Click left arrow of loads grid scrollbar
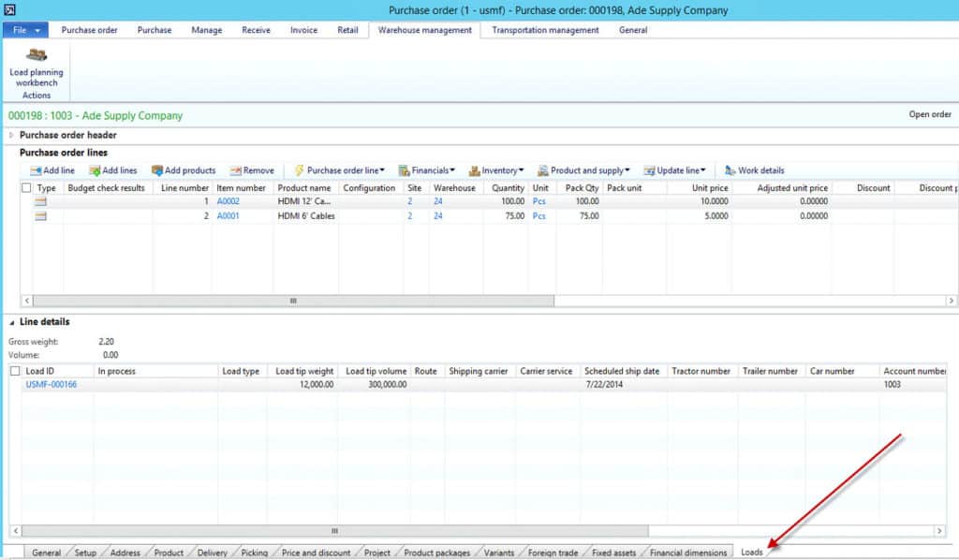The width and height of the screenshot is (959, 560). click(x=16, y=531)
